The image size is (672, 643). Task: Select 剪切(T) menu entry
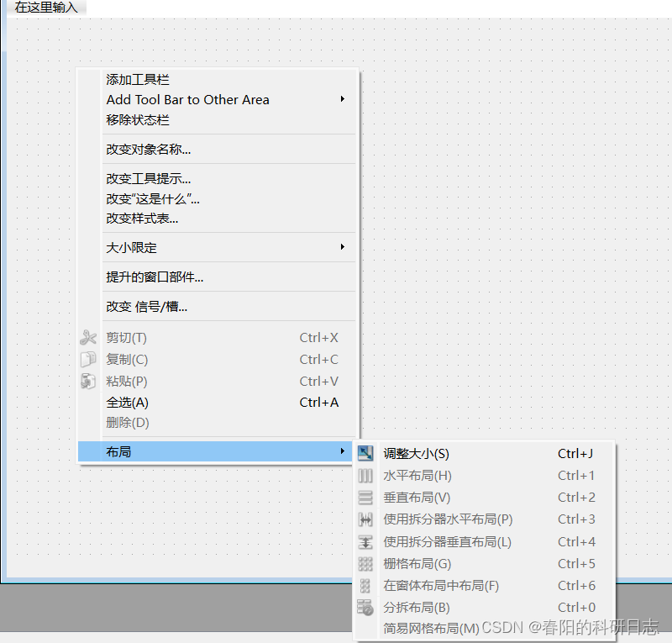(x=218, y=338)
